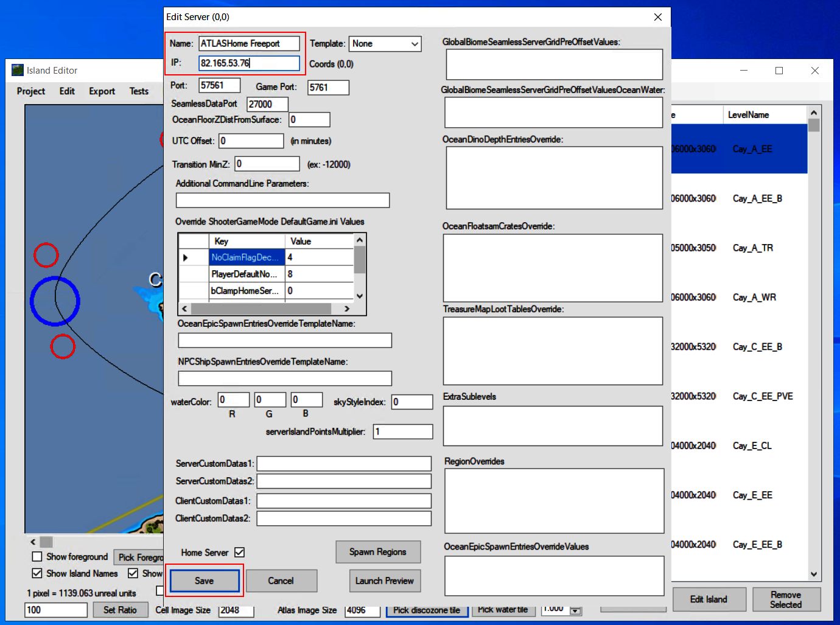This screenshot has width=840, height=625.
Task: Save the server configuration
Action: [x=204, y=581]
